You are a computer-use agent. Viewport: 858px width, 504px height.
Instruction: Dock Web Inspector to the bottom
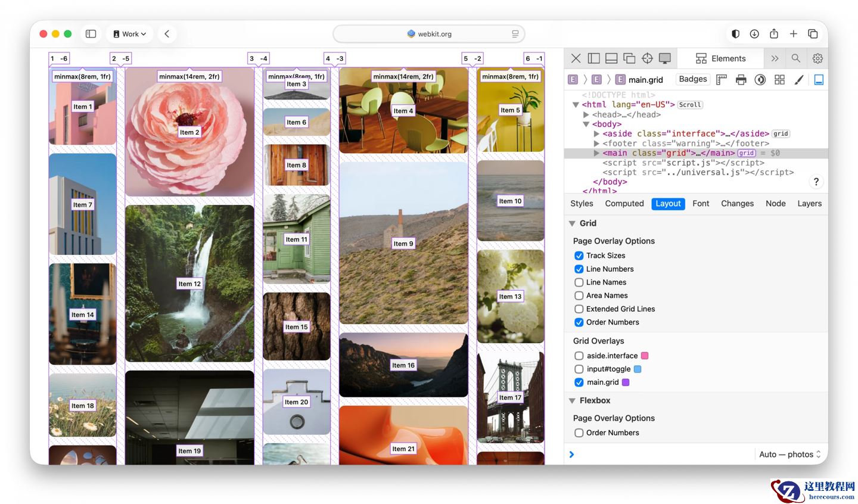click(x=611, y=58)
